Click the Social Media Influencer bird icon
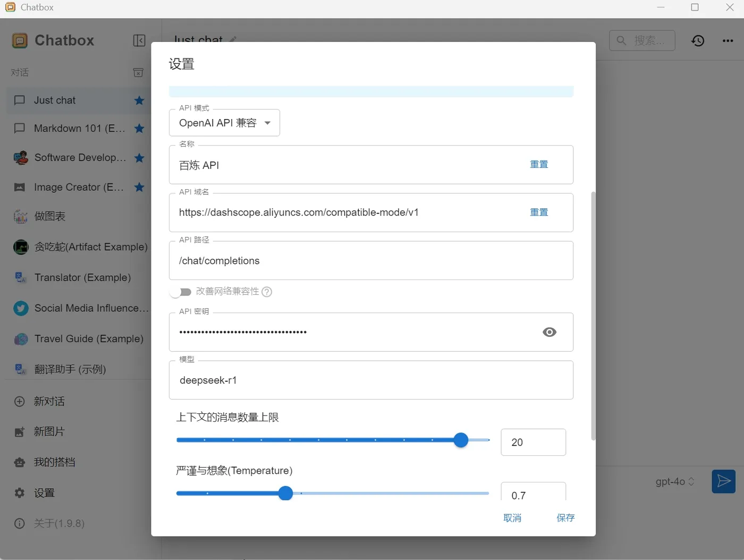The image size is (744, 560). 21,308
